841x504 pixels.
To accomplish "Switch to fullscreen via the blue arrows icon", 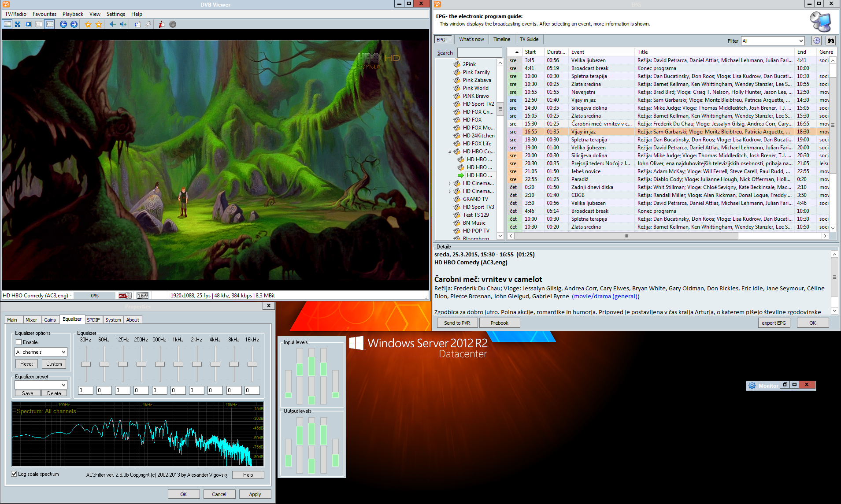I will pos(18,24).
